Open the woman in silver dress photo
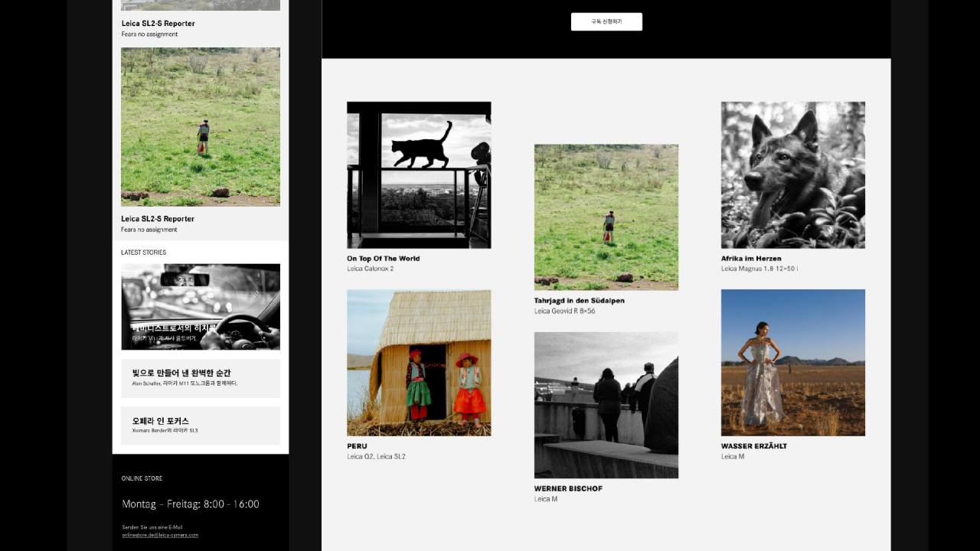Viewport: 980px width, 551px height. click(x=792, y=363)
